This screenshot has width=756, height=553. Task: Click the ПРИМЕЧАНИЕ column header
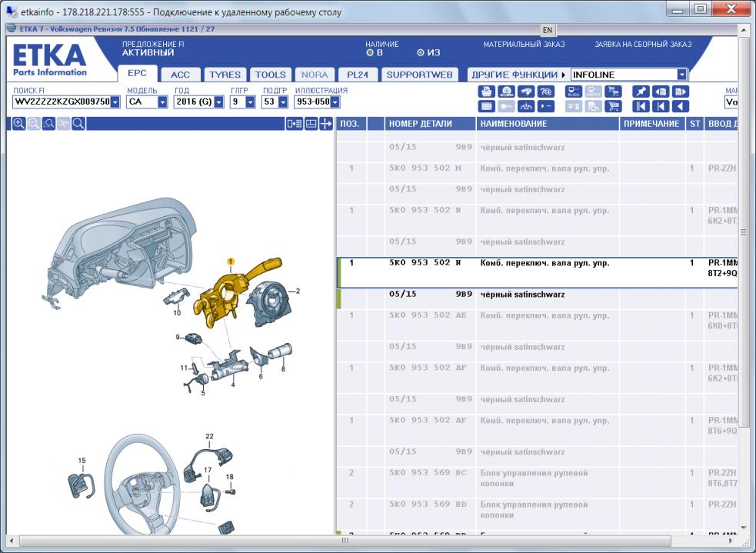point(651,124)
